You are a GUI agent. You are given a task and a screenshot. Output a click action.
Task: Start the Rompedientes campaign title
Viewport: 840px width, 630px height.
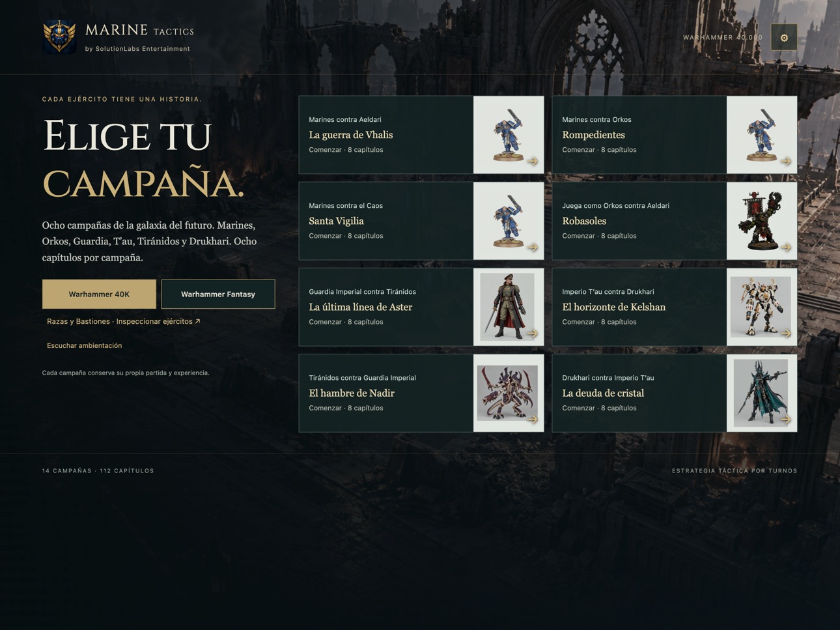pos(593,135)
